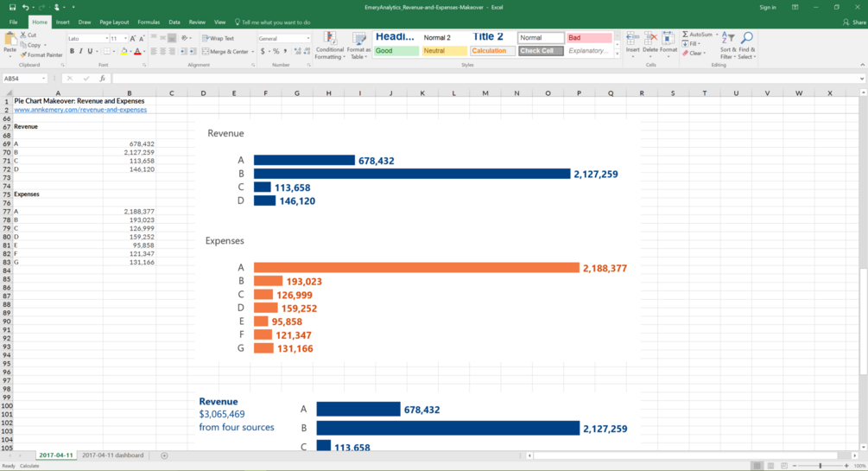Image resolution: width=868 pixels, height=471 pixels.
Task: Expand the font name Lato dropdown
Action: tap(106, 38)
